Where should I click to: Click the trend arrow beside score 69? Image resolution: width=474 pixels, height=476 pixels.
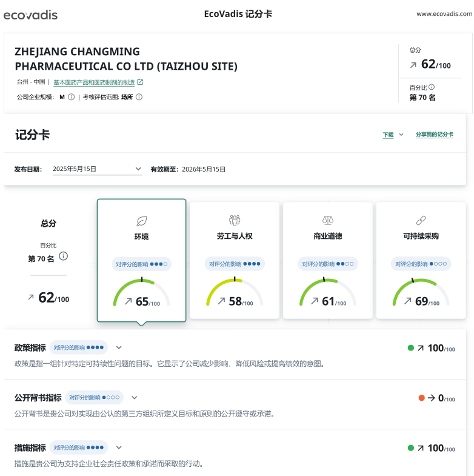(x=408, y=301)
